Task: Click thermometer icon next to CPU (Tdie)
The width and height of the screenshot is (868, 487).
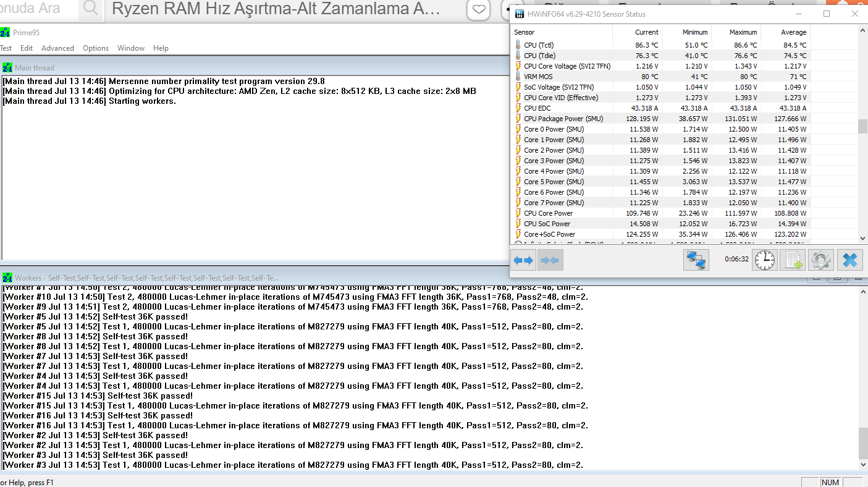Action: click(518, 56)
